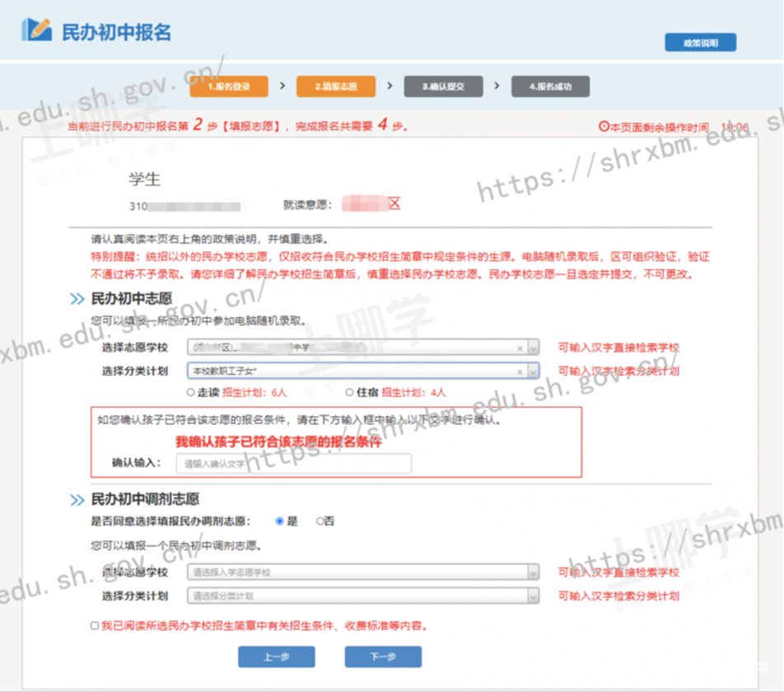This screenshot has height=692, width=784.
Task: Open the 调剂志愿 请选择入学志愿学校 dropdown
Action: [x=533, y=573]
